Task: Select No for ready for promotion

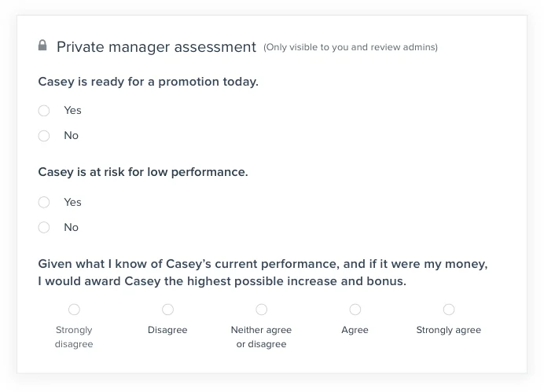Action: point(44,136)
